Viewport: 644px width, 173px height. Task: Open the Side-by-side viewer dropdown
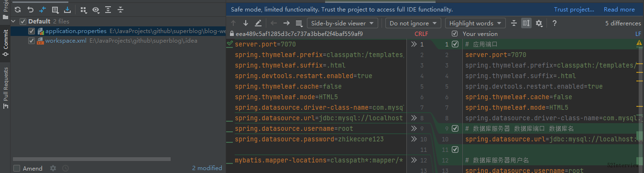click(342, 23)
